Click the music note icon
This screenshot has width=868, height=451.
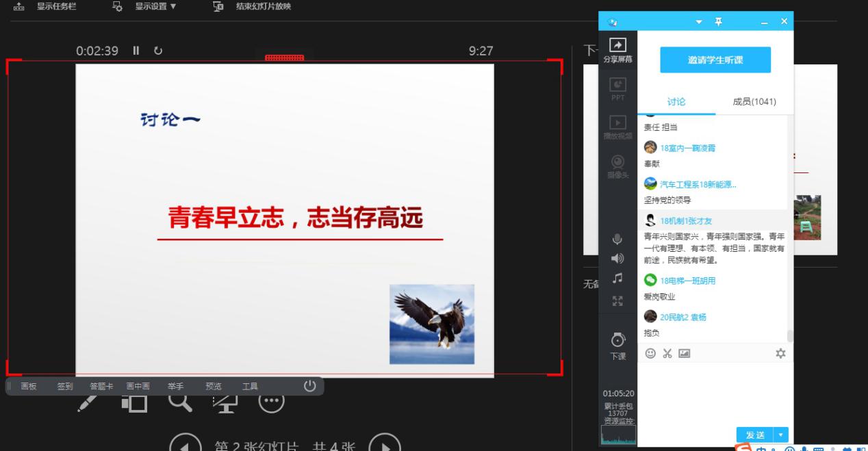click(617, 278)
